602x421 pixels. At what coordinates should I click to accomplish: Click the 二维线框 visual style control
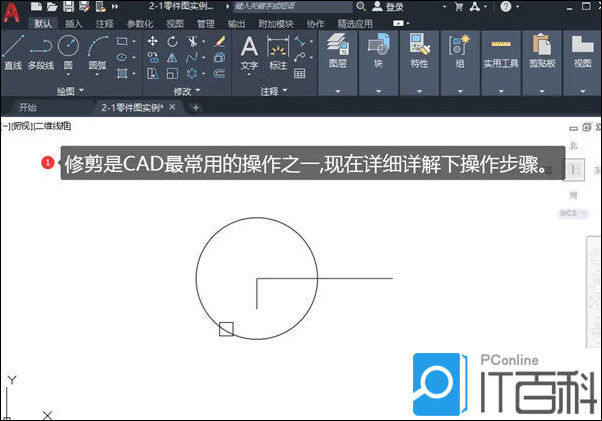[x=52, y=126]
